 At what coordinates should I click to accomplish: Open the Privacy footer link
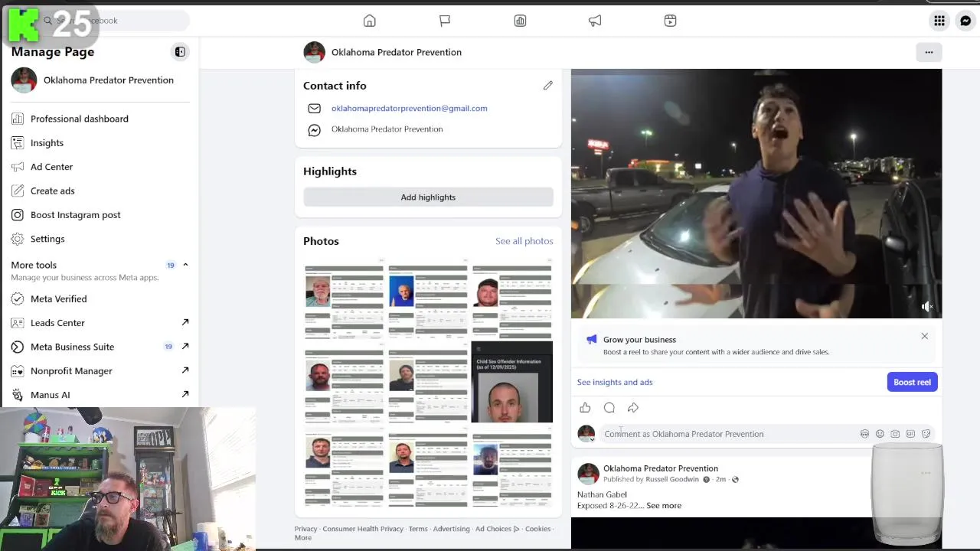pyautogui.click(x=305, y=529)
